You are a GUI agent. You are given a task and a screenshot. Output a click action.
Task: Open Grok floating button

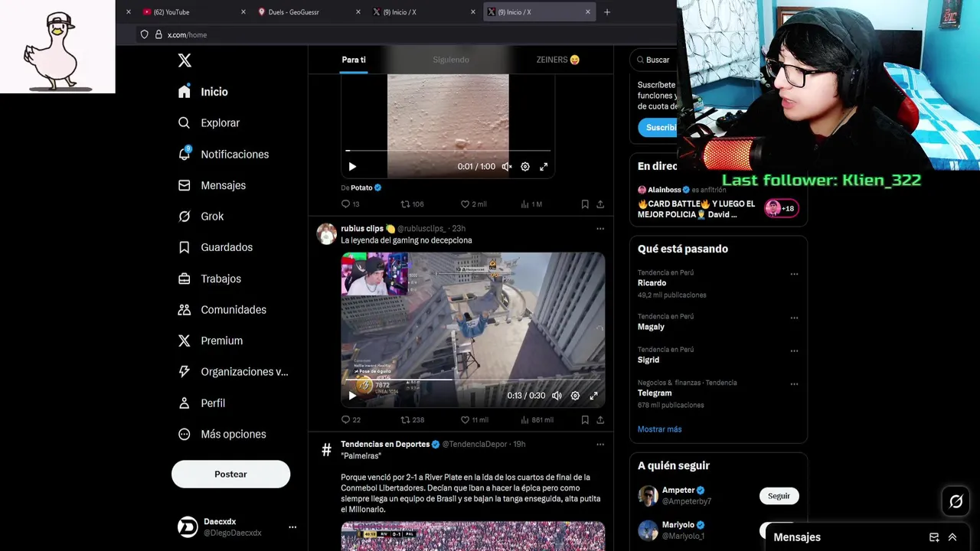(x=956, y=502)
